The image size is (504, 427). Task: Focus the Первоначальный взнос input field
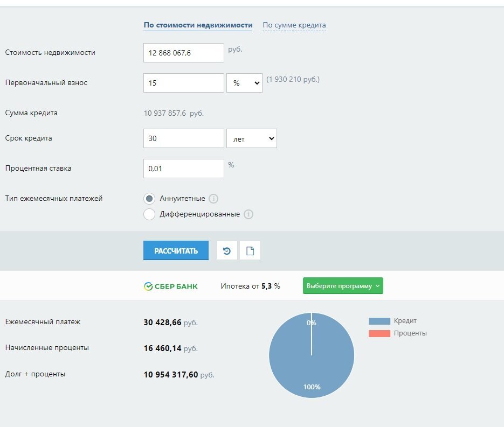[x=183, y=83]
